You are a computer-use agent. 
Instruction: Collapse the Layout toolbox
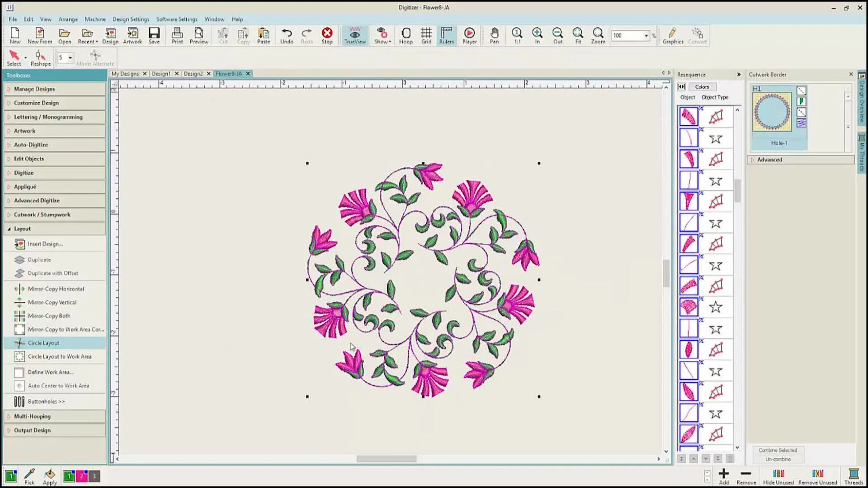(55, 229)
